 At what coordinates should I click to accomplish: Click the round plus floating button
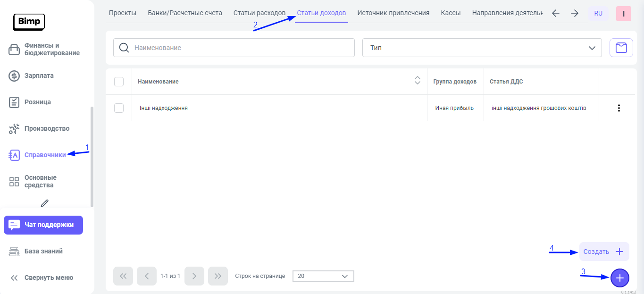(619, 278)
